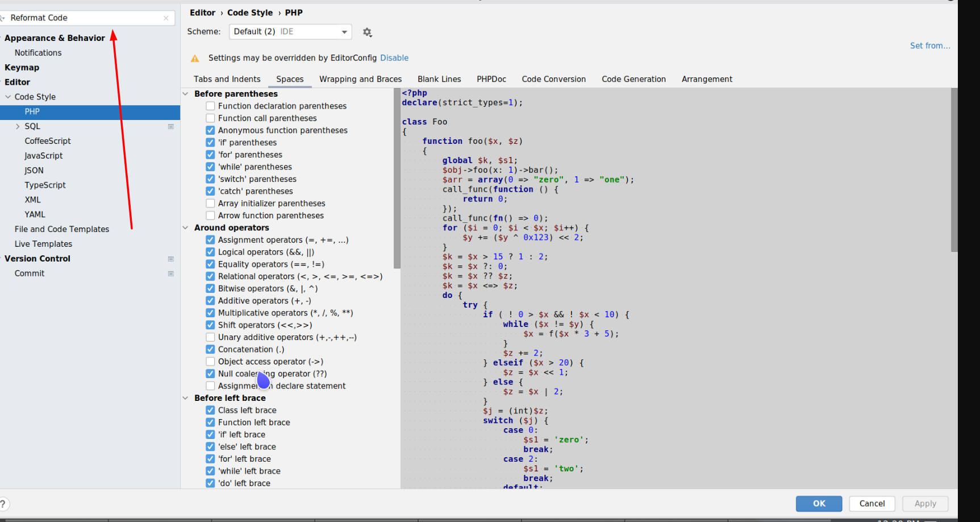Image resolution: width=980 pixels, height=522 pixels.
Task: Expand the SQL tree node
Action: tap(18, 126)
